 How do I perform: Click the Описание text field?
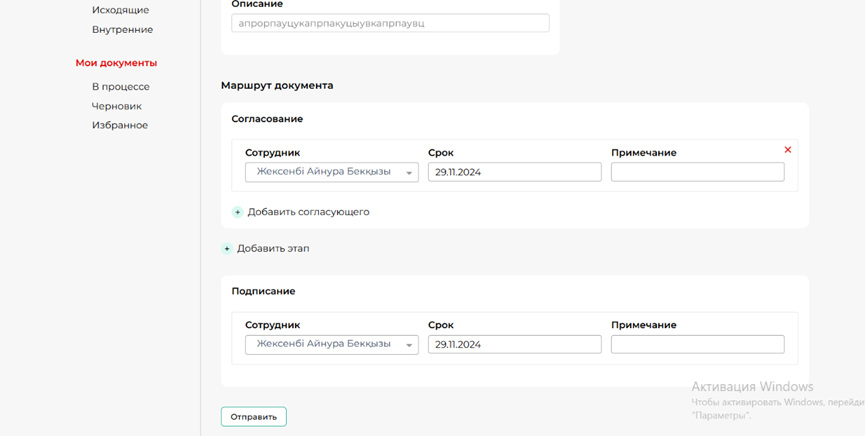coord(390,23)
